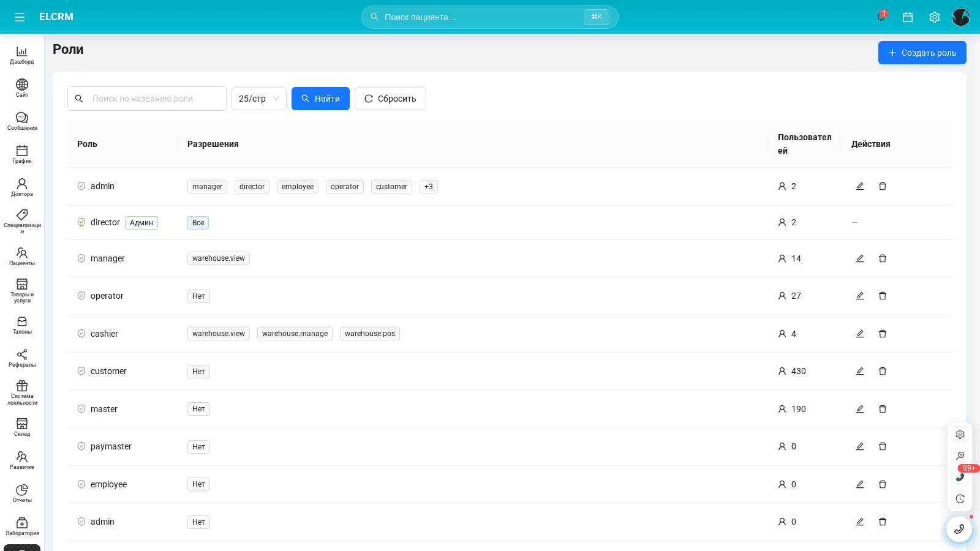Open Склад in the sidebar
980x551 pixels.
point(22,427)
